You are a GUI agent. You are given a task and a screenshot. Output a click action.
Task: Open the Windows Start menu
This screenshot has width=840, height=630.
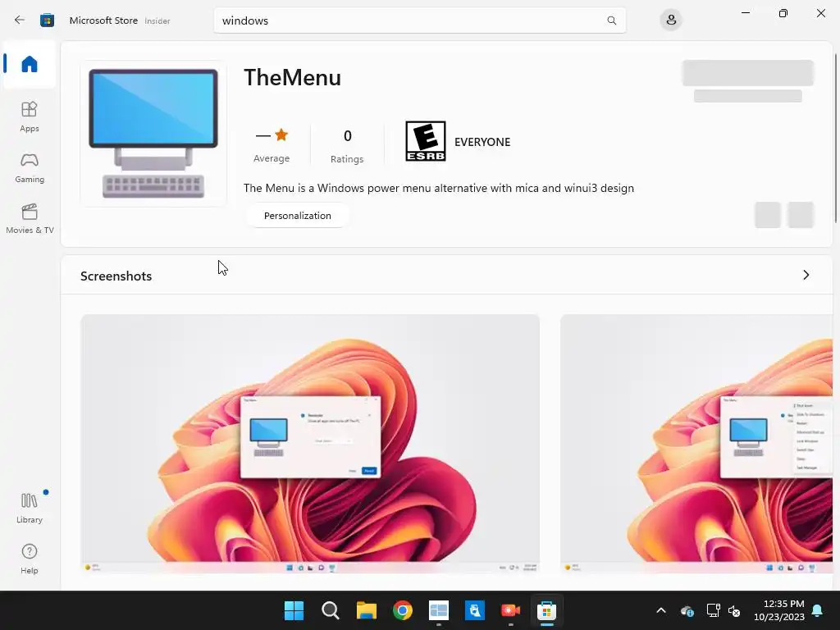tap(294, 610)
